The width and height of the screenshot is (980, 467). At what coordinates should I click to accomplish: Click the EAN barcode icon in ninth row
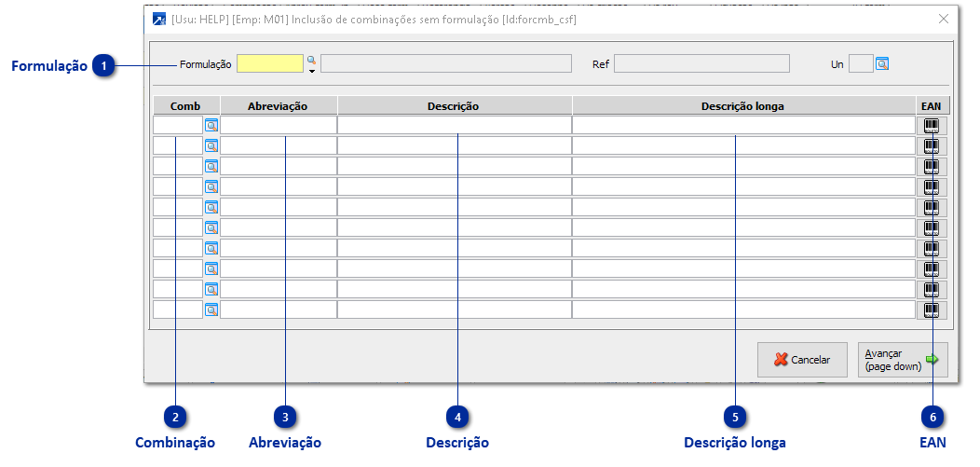pyautogui.click(x=932, y=290)
